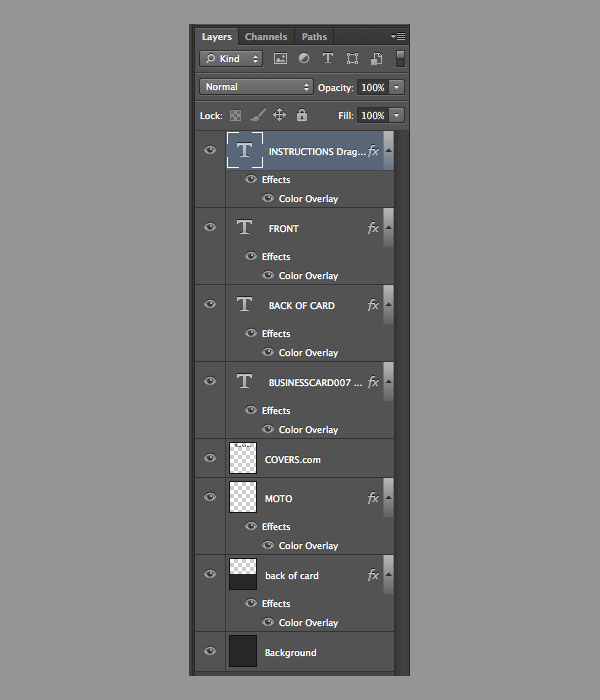Hide the Background layer

[210, 651]
